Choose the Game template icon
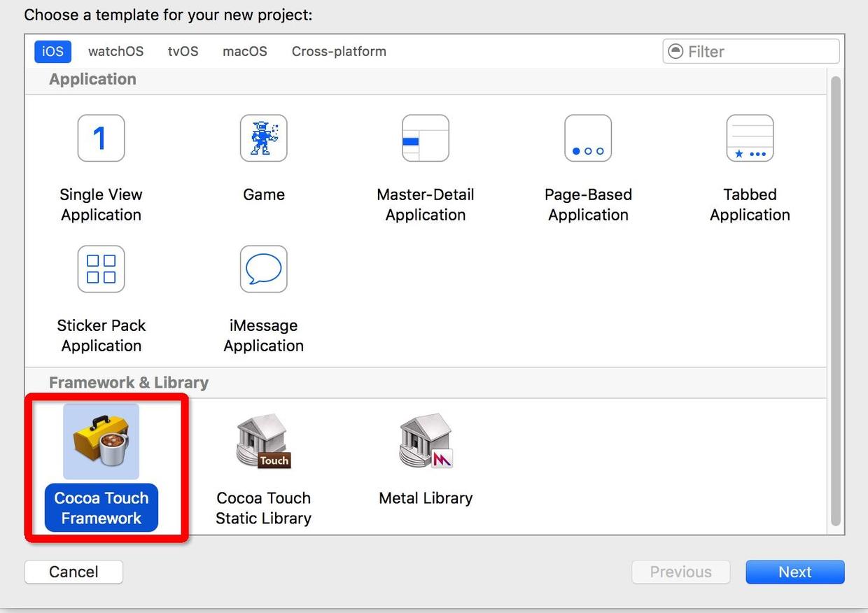 click(263, 139)
